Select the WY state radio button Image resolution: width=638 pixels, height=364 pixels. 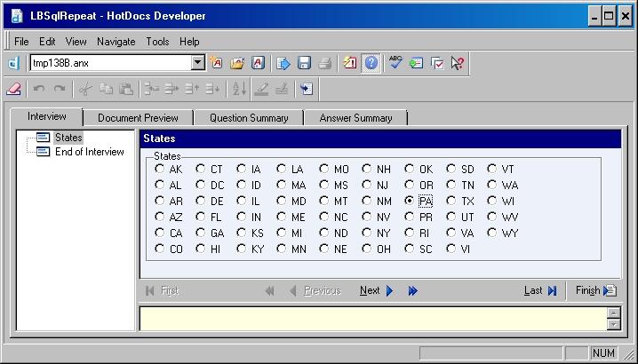coord(492,233)
